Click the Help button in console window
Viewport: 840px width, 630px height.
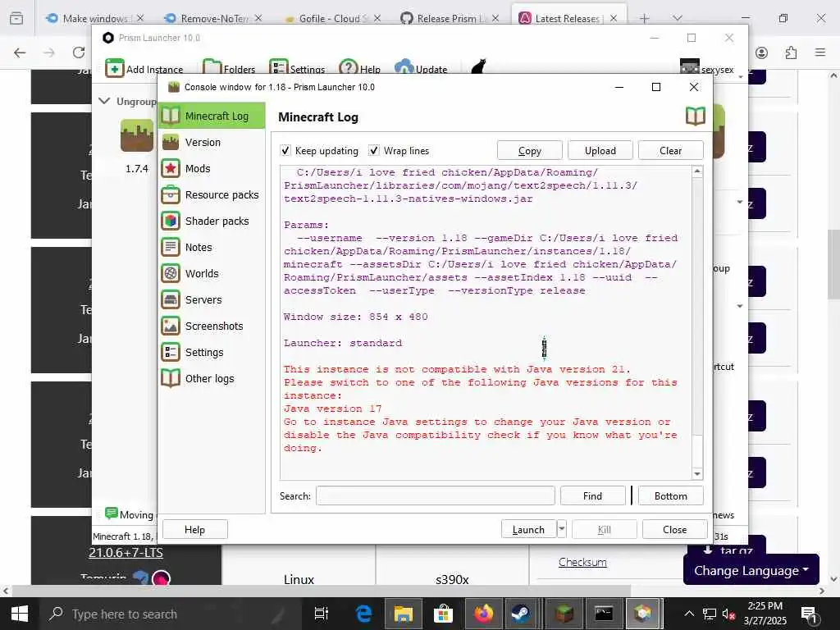195,529
